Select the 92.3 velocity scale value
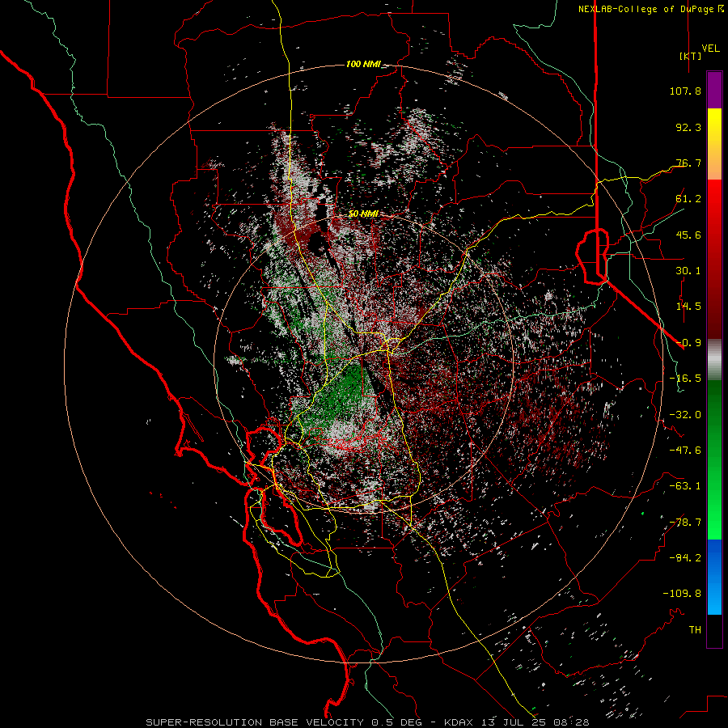 point(688,127)
